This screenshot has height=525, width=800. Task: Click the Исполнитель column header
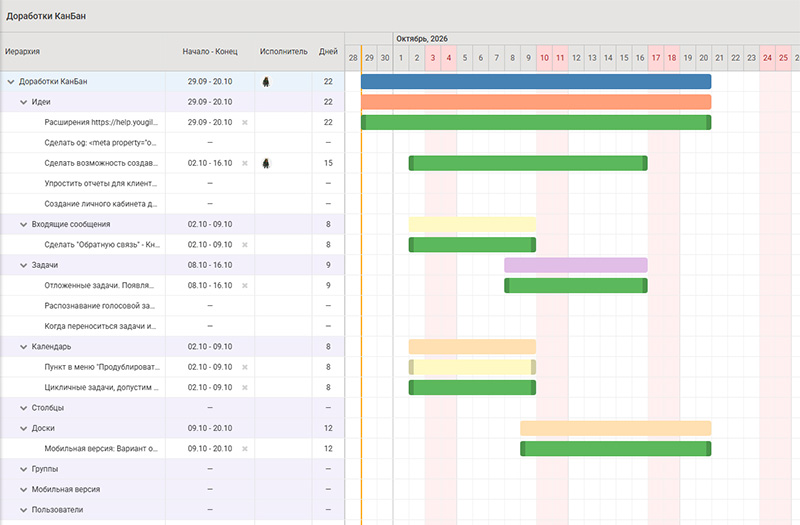coord(284,52)
